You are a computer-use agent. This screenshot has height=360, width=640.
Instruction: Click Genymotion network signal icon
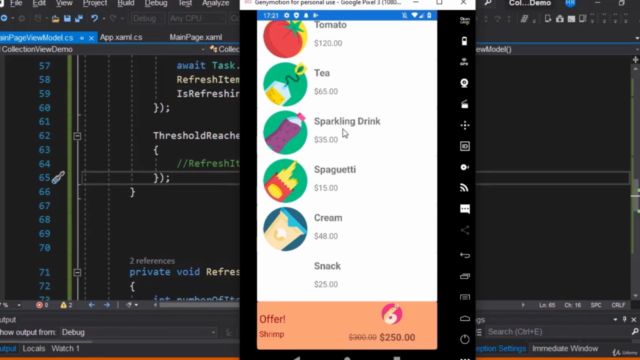(x=464, y=188)
